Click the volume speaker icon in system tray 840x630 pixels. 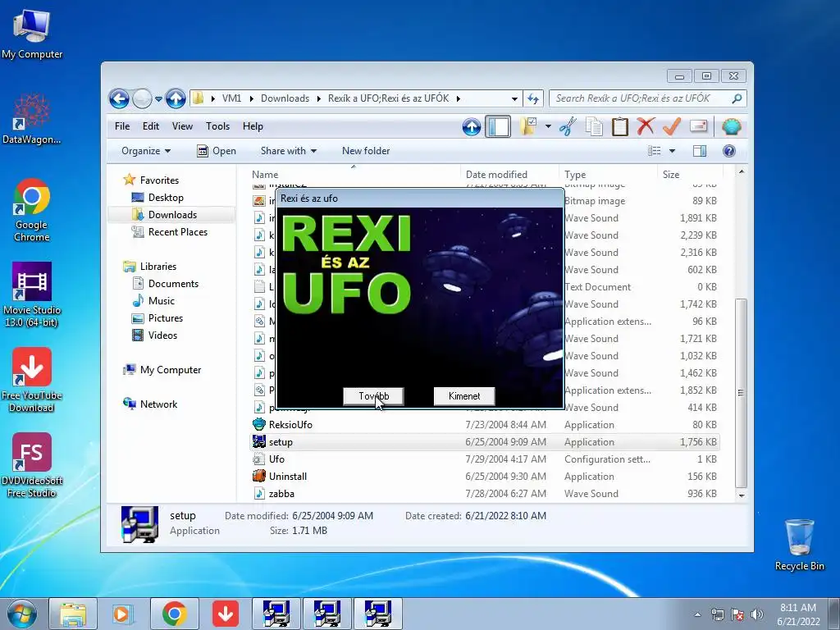tap(756, 614)
